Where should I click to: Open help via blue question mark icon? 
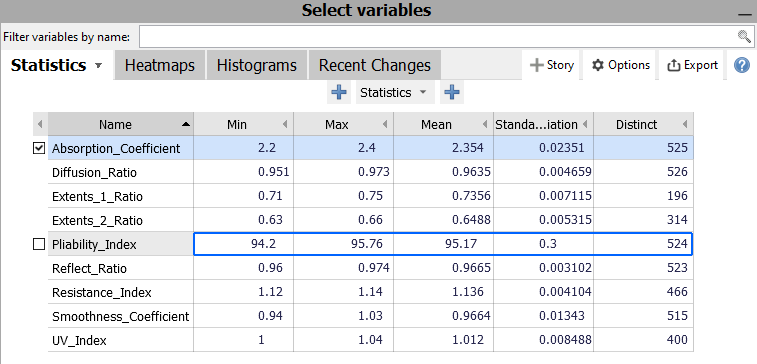[x=742, y=65]
